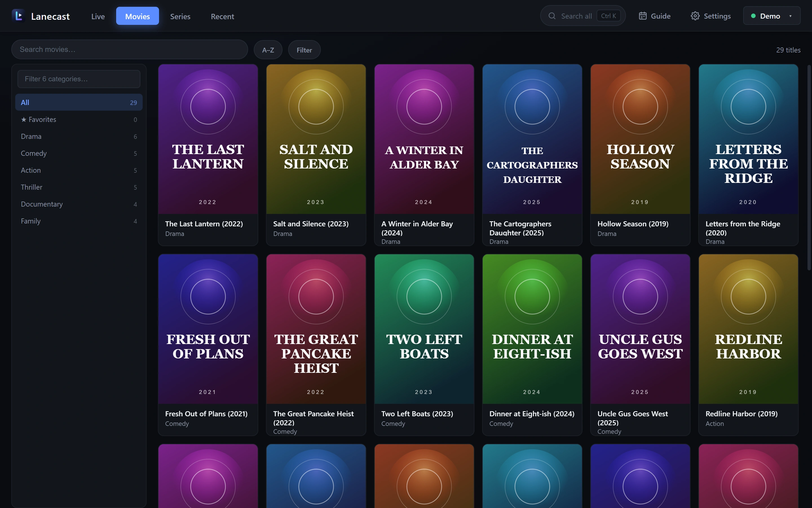
Task: Click the movie grid vertical scrollbar
Action: 809,167
